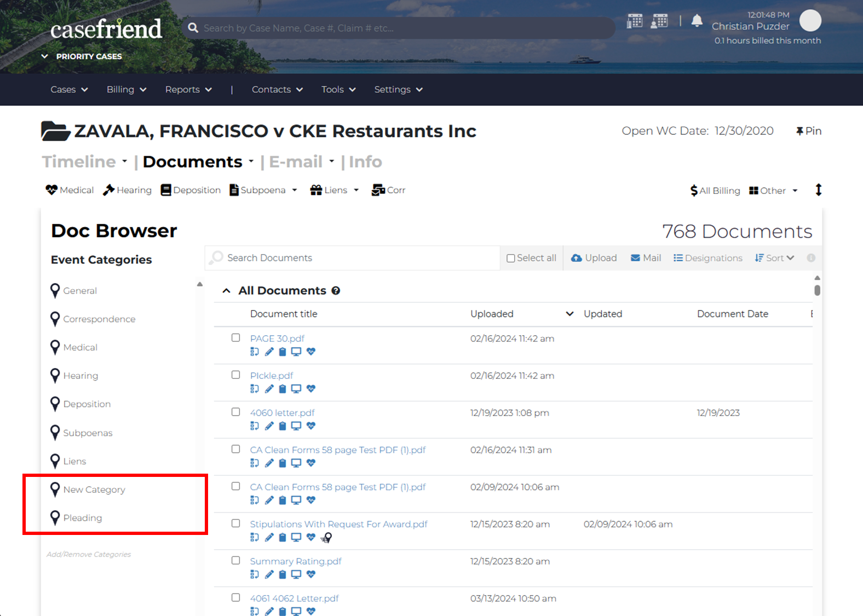
Task: Click the Search Documents field
Action: click(x=352, y=258)
